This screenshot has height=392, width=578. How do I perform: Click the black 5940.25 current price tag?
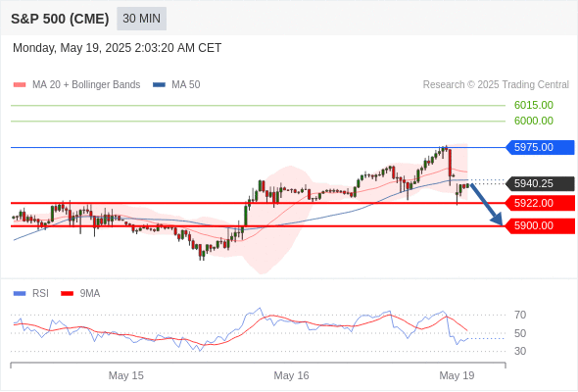[540, 183]
